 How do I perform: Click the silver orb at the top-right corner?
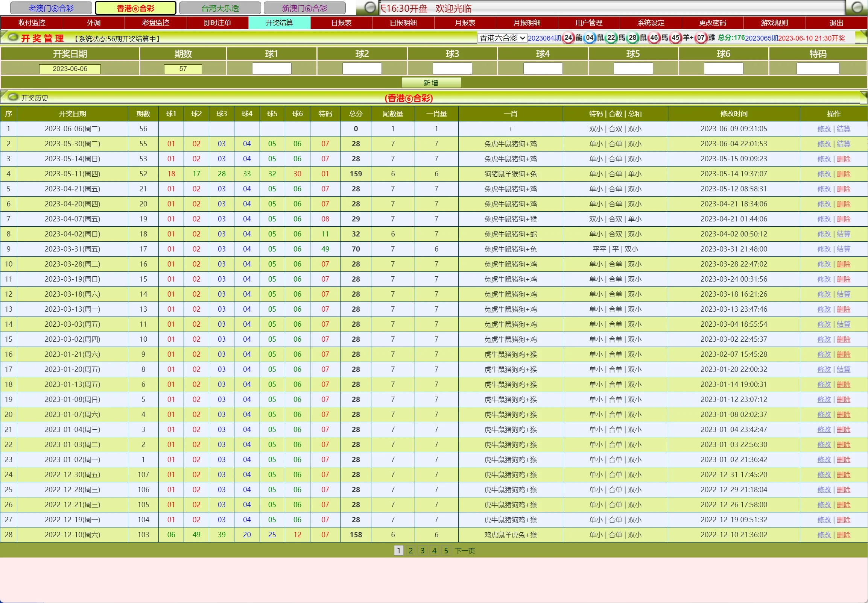point(857,8)
